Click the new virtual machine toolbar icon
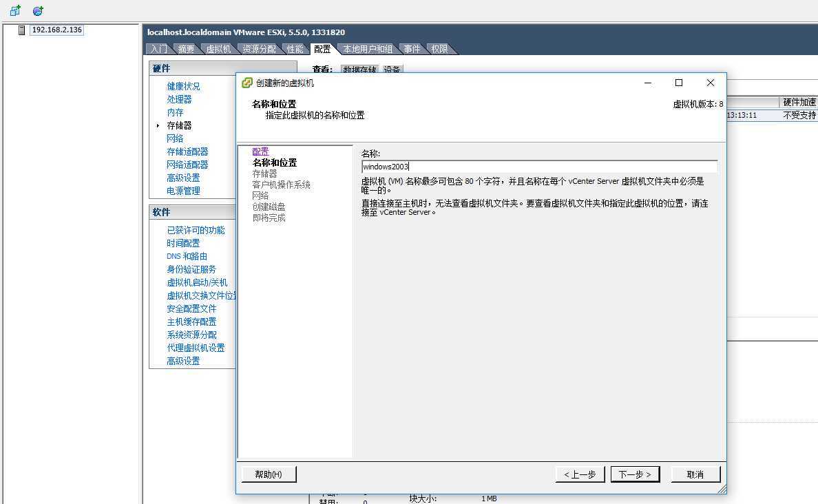 click(15, 10)
